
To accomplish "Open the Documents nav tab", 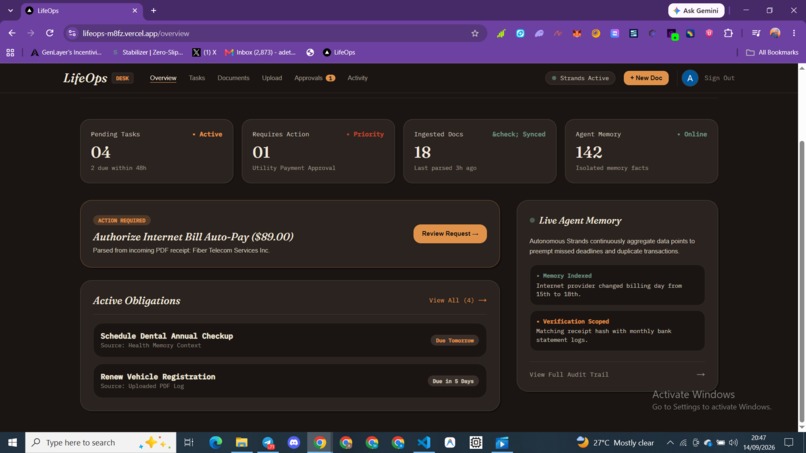I will point(233,78).
